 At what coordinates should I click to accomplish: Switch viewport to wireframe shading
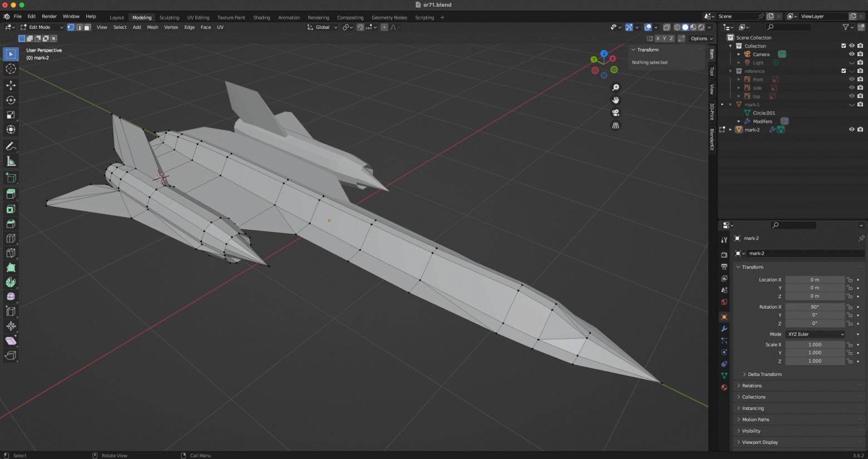click(x=677, y=27)
